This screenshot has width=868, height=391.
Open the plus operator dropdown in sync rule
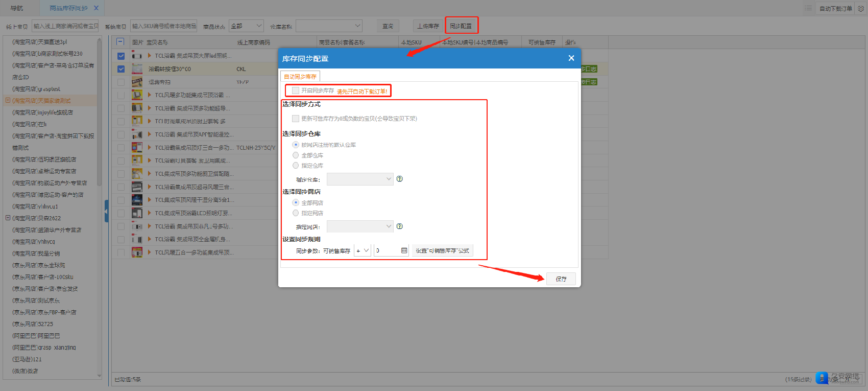pos(363,250)
